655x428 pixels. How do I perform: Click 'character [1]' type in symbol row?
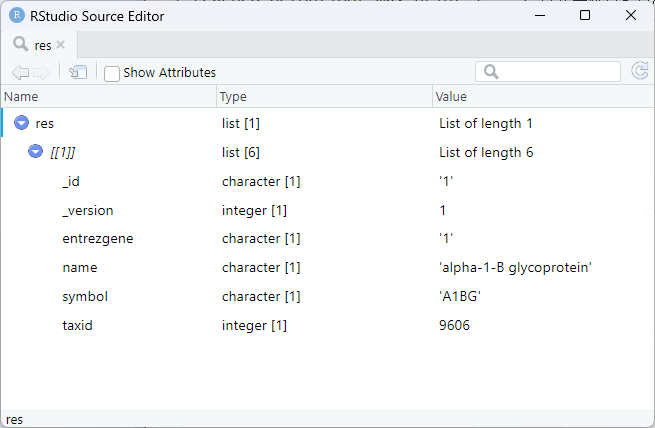(x=261, y=296)
